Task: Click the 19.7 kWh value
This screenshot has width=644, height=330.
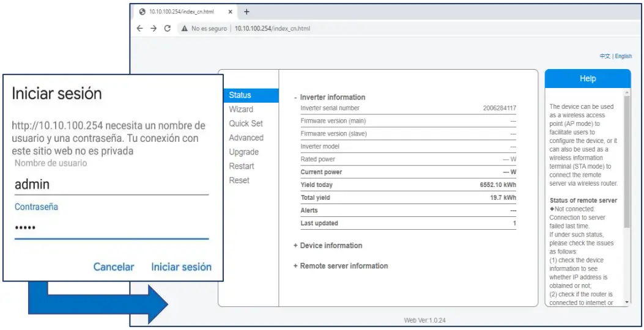Action: click(503, 198)
